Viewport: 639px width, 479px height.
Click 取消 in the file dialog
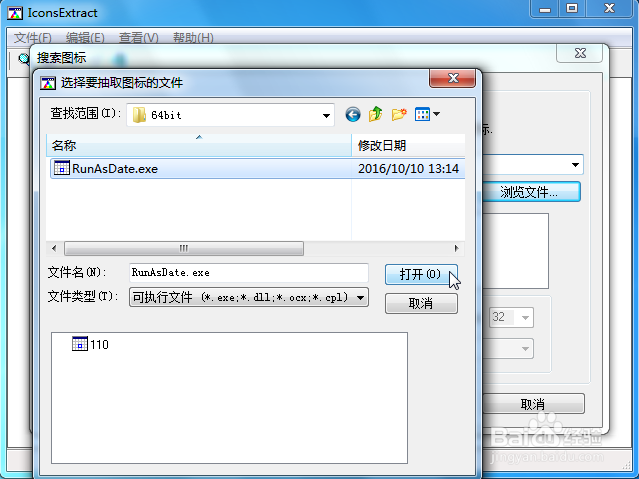421,303
